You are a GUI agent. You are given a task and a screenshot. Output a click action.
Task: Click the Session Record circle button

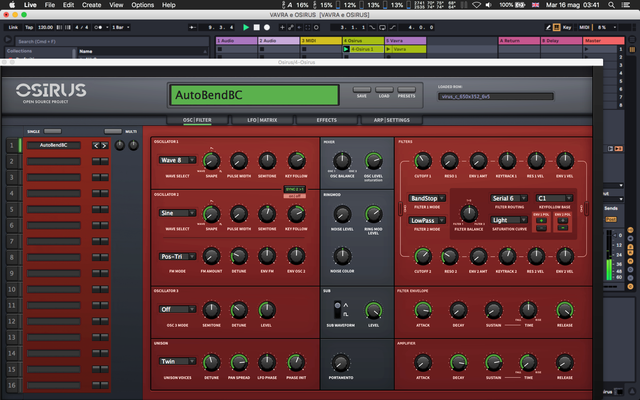(316, 27)
